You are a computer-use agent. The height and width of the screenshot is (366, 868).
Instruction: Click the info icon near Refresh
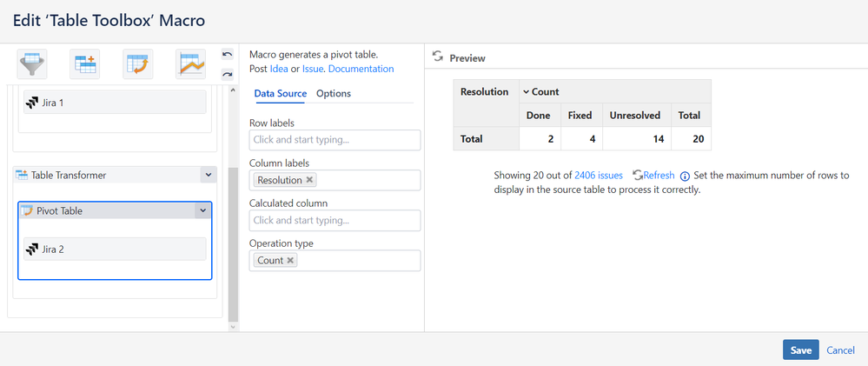coord(685,176)
